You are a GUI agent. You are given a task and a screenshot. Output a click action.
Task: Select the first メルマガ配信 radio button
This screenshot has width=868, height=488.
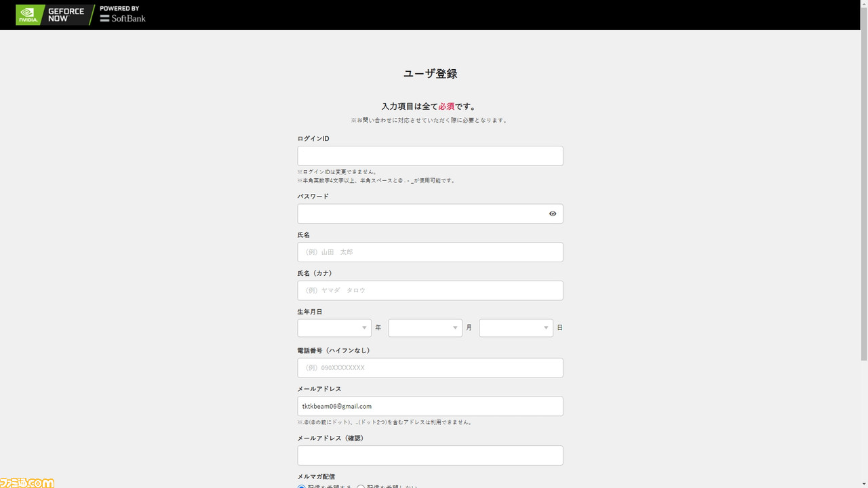point(302,486)
